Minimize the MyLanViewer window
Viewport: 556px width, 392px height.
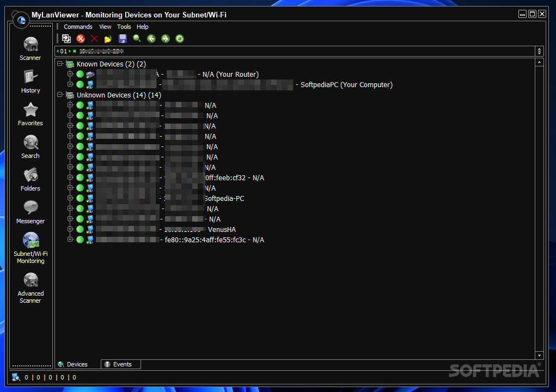click(522, 14)
